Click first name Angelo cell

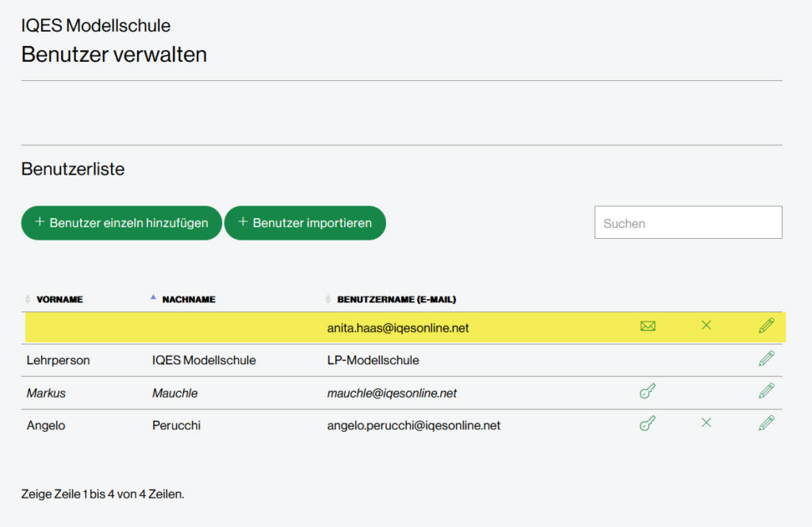[x=45, y=425]
